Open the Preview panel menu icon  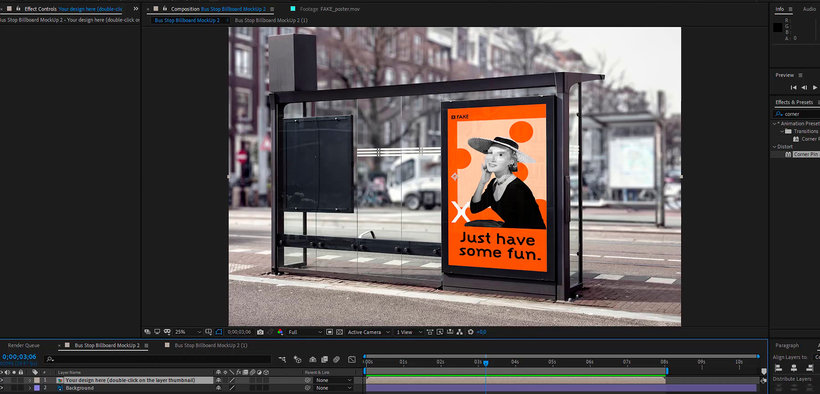[800, 75]
